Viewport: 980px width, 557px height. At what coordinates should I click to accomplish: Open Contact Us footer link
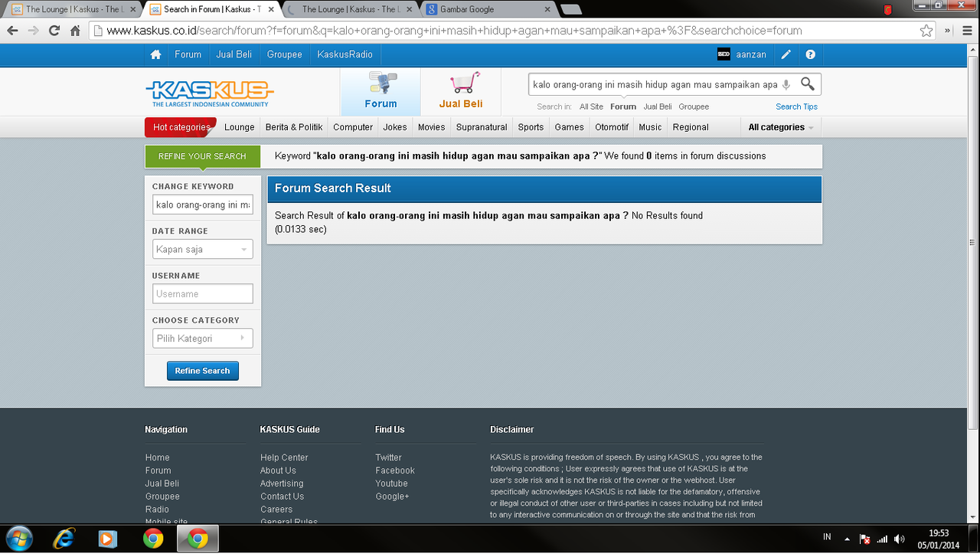tap(282, 496)
